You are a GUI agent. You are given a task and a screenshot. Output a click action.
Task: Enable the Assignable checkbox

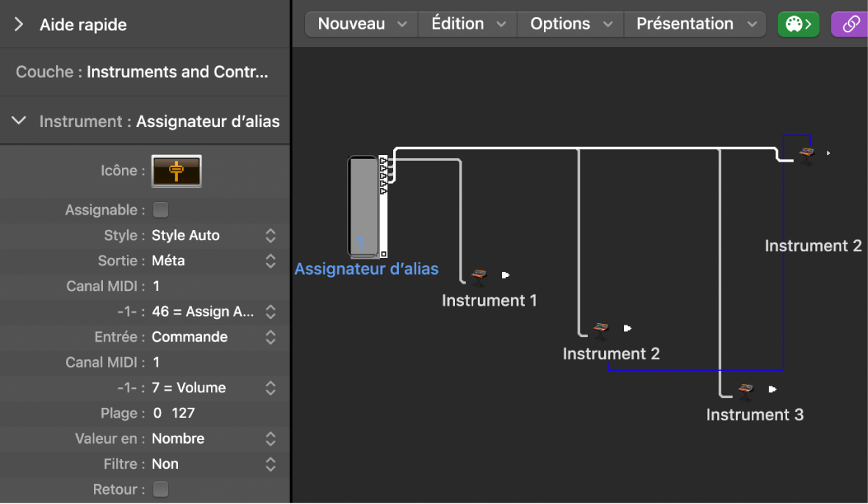point(161,210)
